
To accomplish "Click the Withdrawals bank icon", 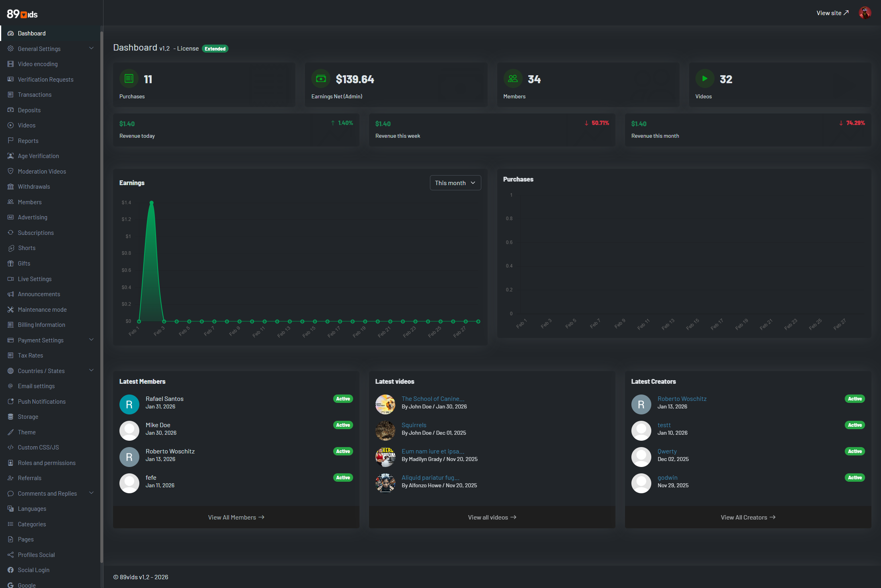I will click(11, 187).
